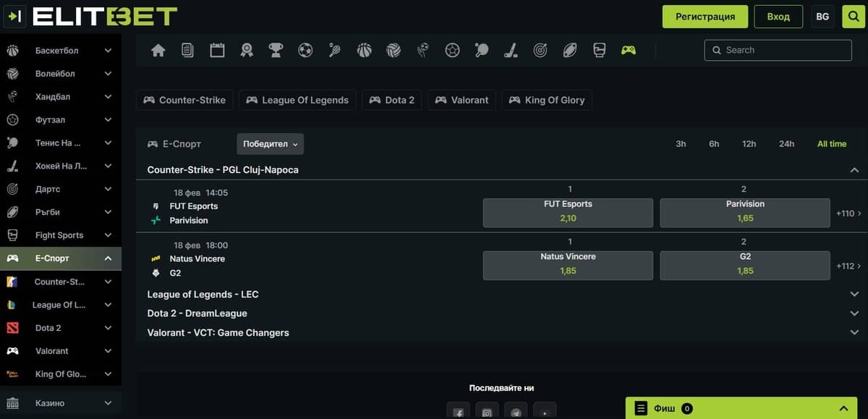Click the Counter-Strike icon in sidebar

[12, 282]
